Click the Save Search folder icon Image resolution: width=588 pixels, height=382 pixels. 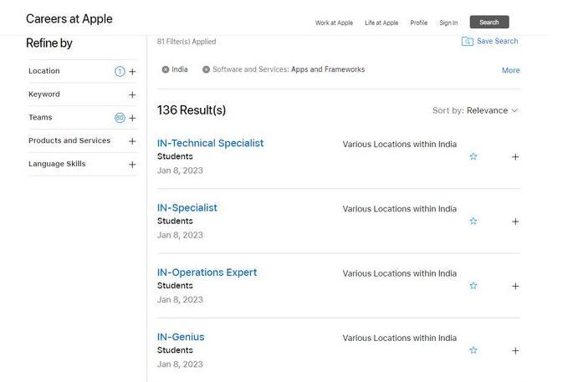468,41
